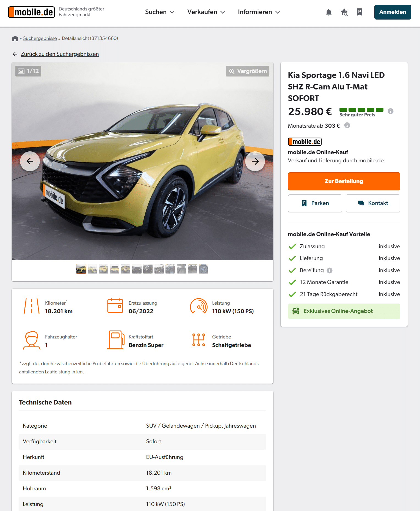
Task: Park this vehicle with Parken button
Action: [315, 203]
